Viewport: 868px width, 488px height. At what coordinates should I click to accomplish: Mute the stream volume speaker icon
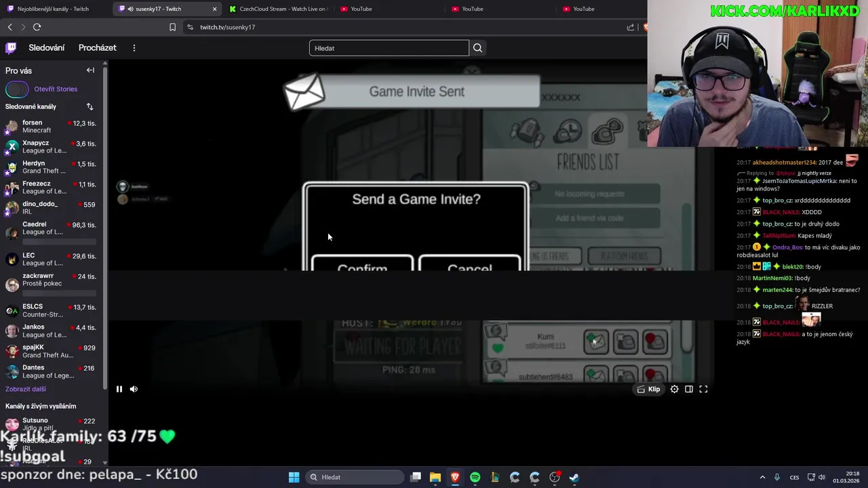(134, 389)
